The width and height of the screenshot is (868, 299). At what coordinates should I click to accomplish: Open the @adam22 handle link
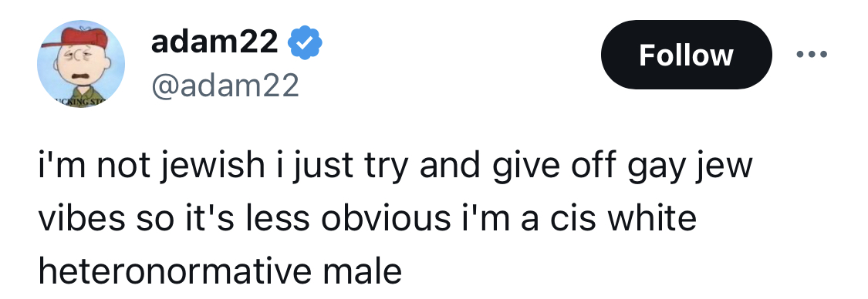click(225, 85)
